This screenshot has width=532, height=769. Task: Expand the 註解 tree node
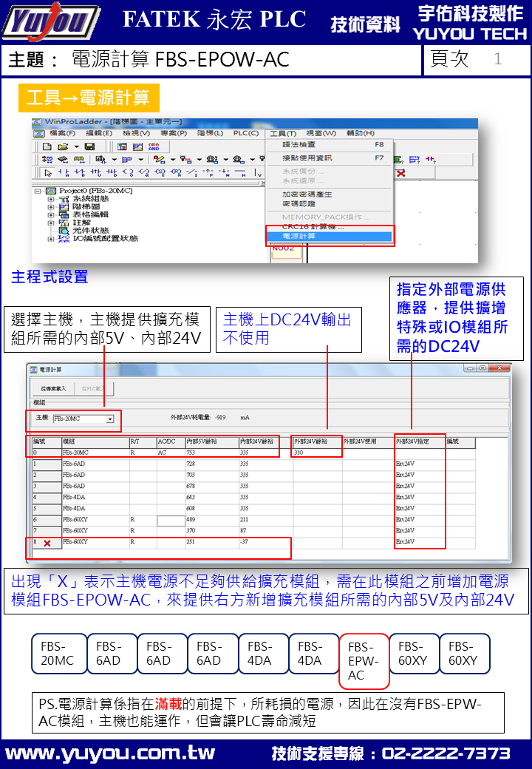click(50, 223)
